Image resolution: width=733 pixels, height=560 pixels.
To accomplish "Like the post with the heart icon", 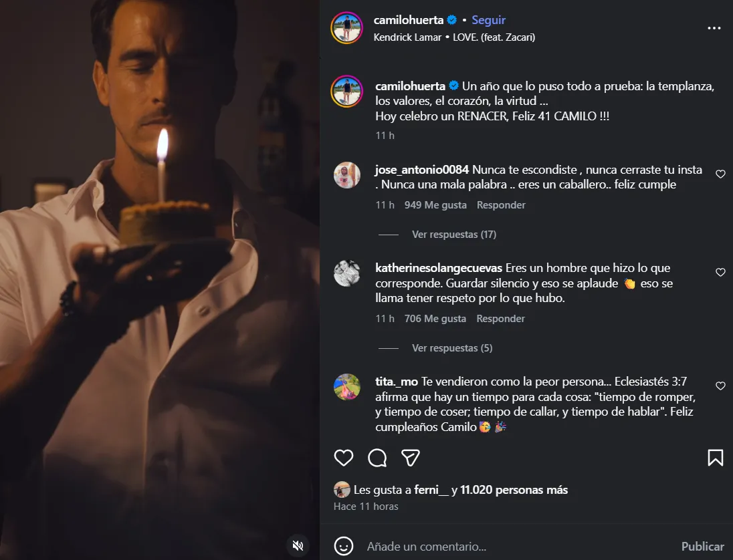I will click(x=344, y=458).
